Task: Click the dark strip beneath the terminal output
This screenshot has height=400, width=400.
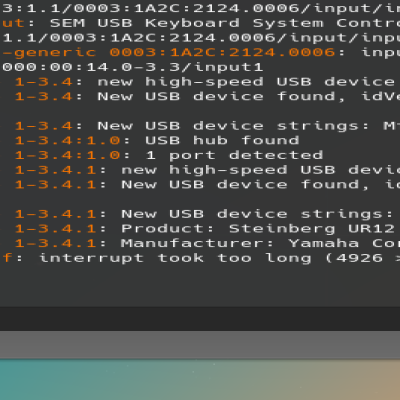Action: pyautogui.click(x=200, y=319)
